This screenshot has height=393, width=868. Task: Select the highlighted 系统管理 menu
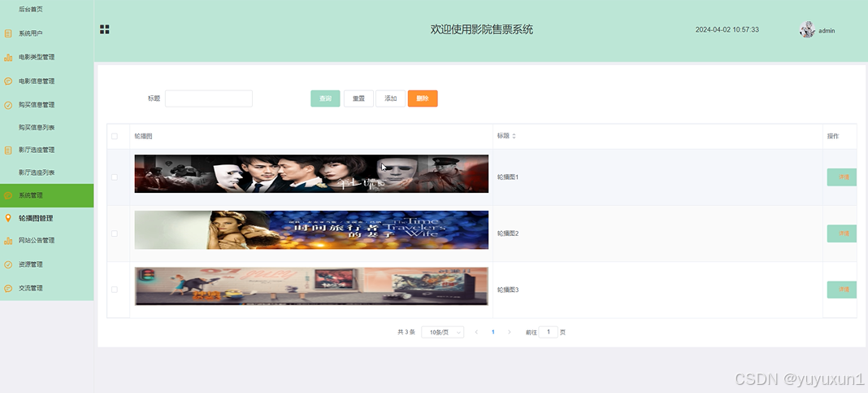click(x=46, y=195)
